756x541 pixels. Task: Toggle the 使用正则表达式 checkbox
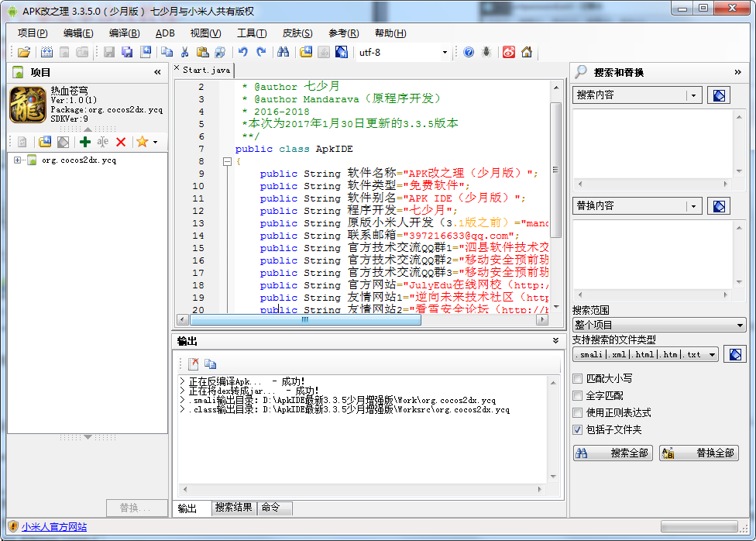pos(577,413)
